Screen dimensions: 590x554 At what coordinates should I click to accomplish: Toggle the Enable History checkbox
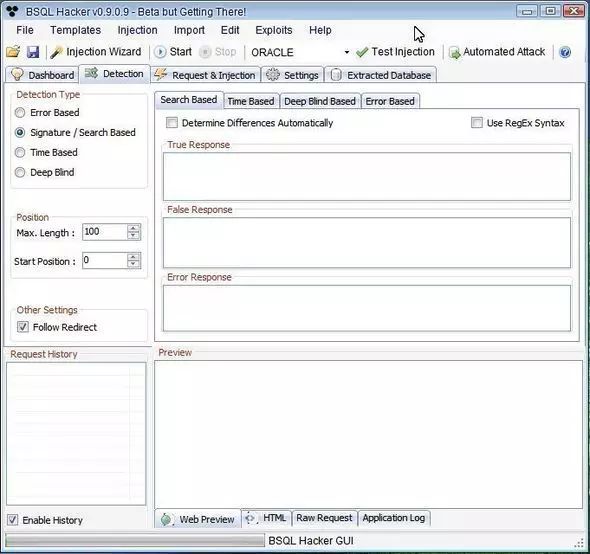pos(12,520)
